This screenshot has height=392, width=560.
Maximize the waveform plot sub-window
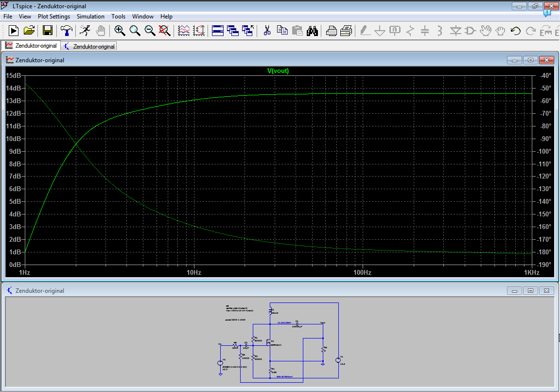(530, 60)
